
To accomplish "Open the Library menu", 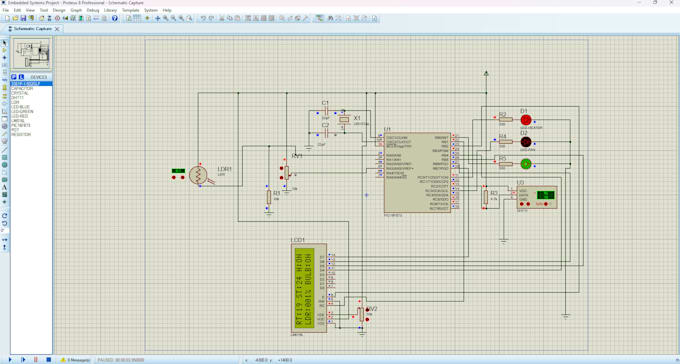I will pos(110,10).
